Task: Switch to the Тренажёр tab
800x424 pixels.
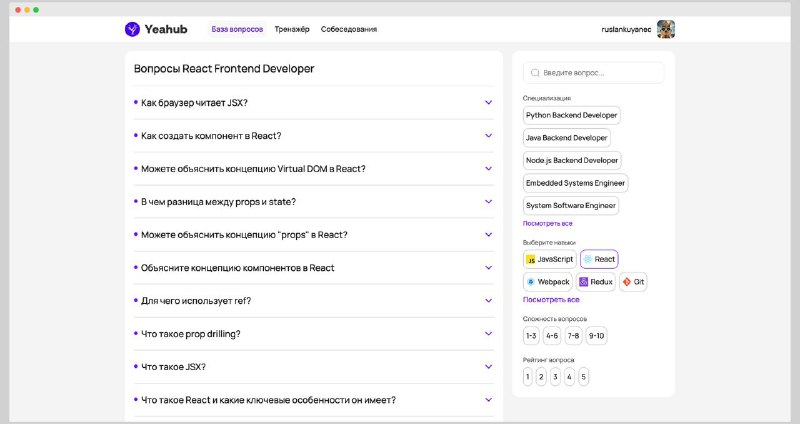Action: 292,29
